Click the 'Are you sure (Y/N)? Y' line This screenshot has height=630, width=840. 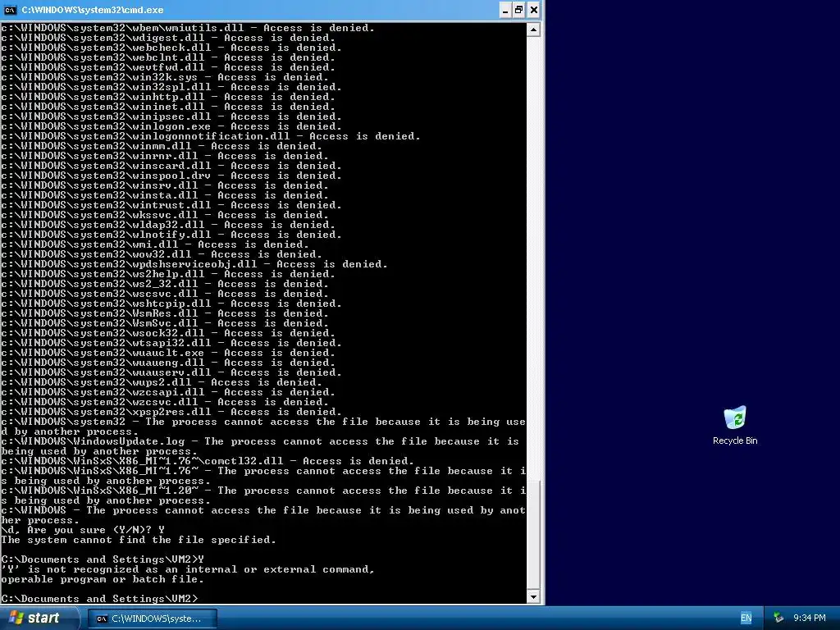point(83,530)
